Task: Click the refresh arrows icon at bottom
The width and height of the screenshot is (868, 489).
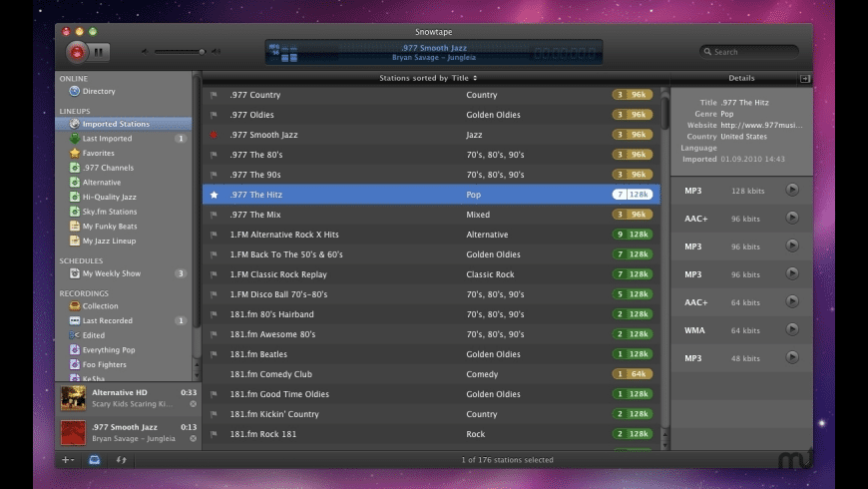Action: point(122,460)
